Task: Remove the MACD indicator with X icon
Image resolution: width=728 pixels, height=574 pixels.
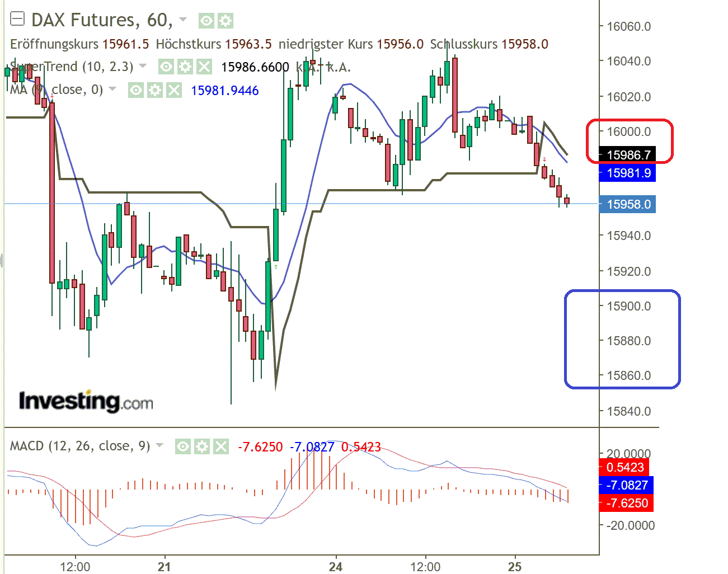Action: point(221,446)
